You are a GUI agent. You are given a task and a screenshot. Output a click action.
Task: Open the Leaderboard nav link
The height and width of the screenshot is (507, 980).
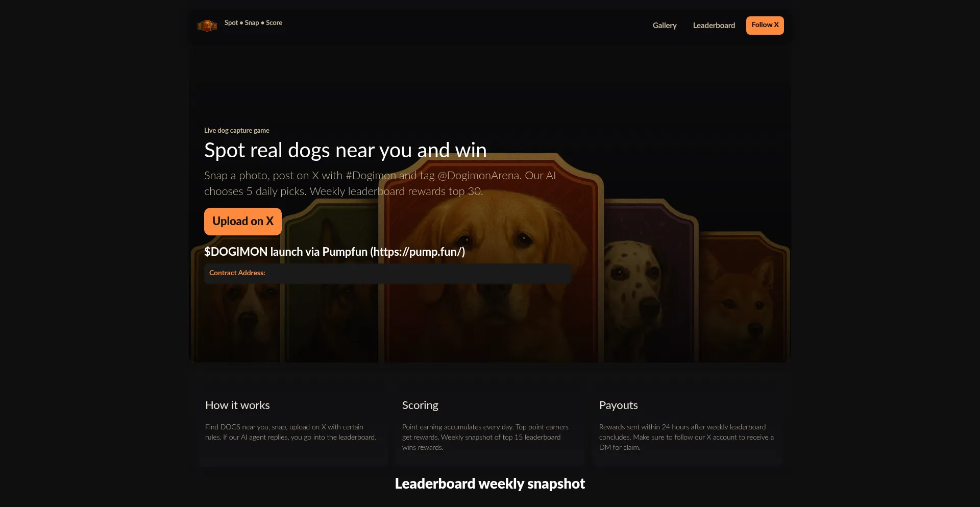[714, 26]
